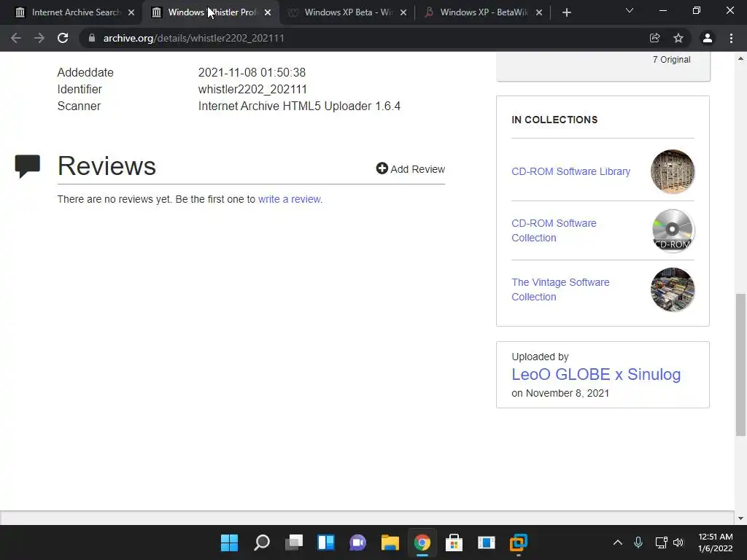Open the blue window app on the taskbar
The height and width of the screenshot is (560, 747).
point(487,542)
